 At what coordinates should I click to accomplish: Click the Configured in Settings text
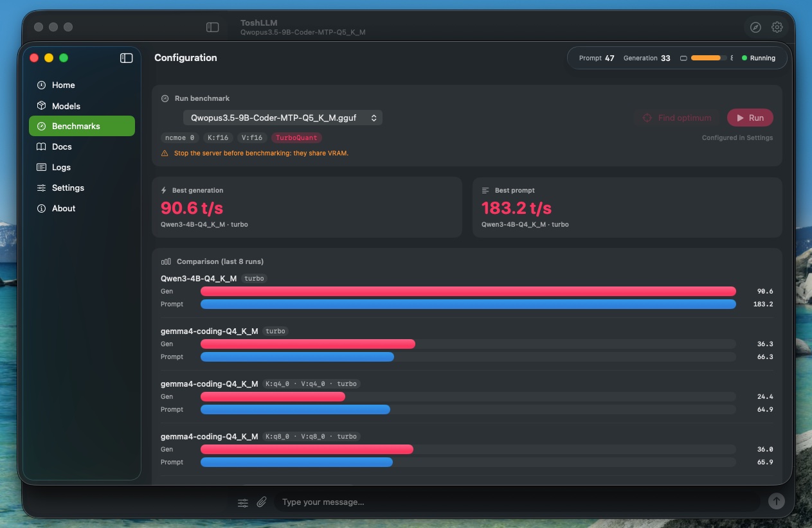737,137
